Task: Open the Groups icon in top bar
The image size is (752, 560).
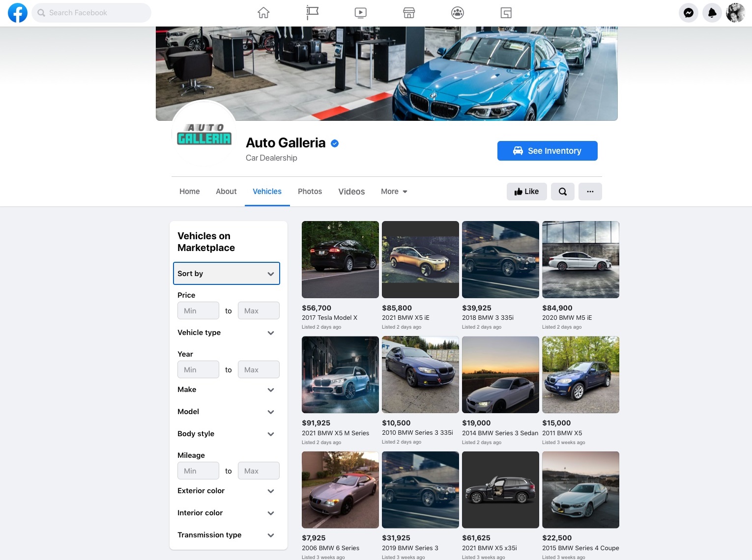Action: (458, 13)
